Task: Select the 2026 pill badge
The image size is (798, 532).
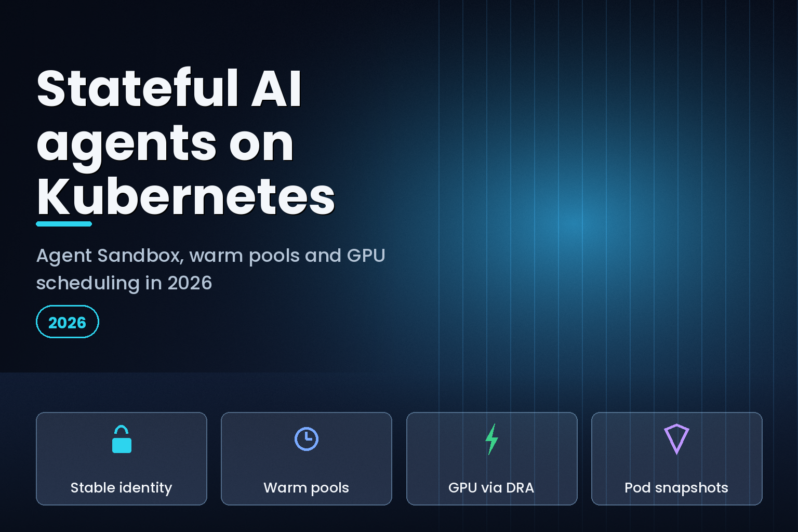Action: click(x=68, y=322)
